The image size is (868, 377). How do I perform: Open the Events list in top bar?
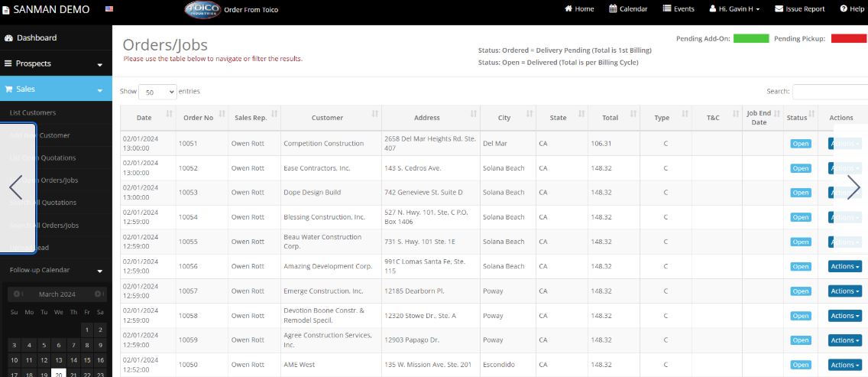(x=679, y=9)
